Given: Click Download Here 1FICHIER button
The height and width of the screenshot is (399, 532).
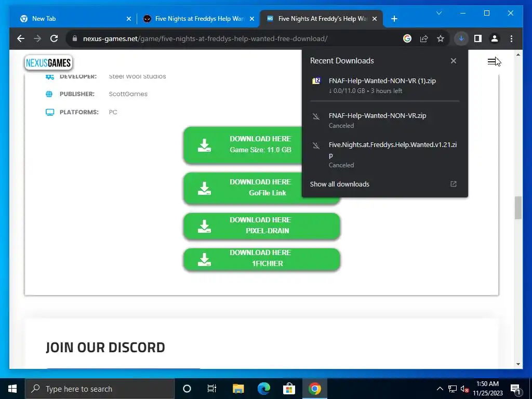Looking at the screenshot, I should click(x=262, y=259).
